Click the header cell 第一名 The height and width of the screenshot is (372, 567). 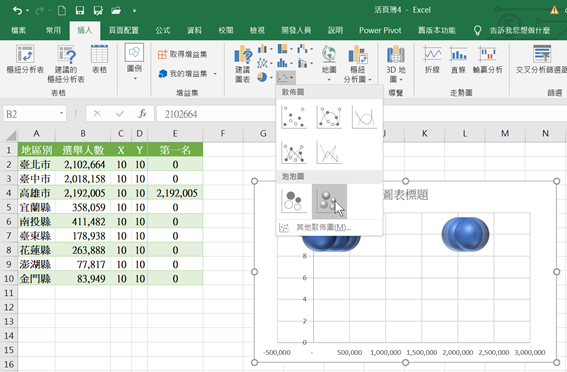pos(175,150)
